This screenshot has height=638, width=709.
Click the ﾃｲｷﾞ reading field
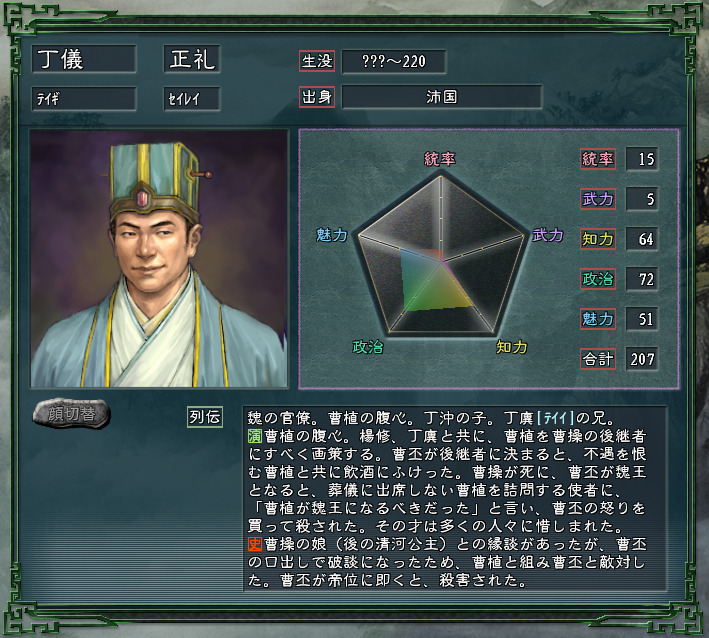84,99
